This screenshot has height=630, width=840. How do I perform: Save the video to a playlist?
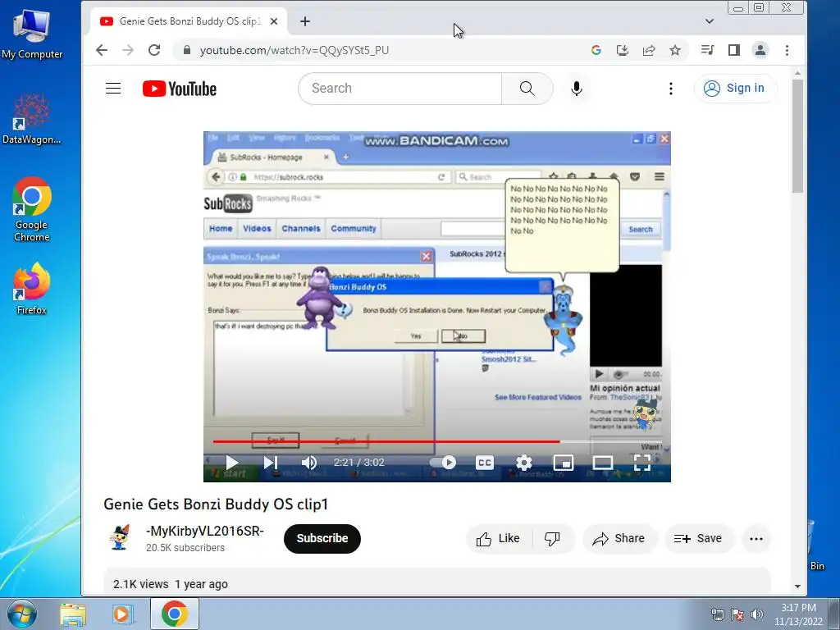[698, 538]
